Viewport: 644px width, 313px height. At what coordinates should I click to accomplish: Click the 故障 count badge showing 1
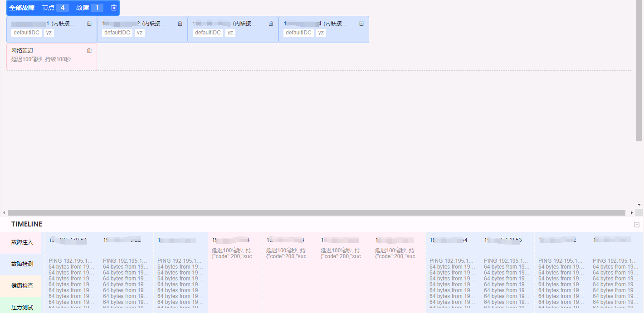97,8
